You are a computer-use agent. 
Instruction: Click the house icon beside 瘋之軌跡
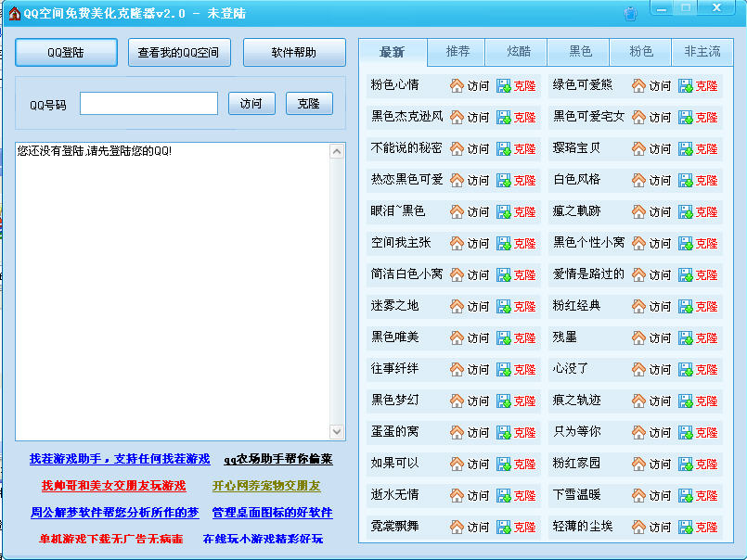[x=638, y=211]
